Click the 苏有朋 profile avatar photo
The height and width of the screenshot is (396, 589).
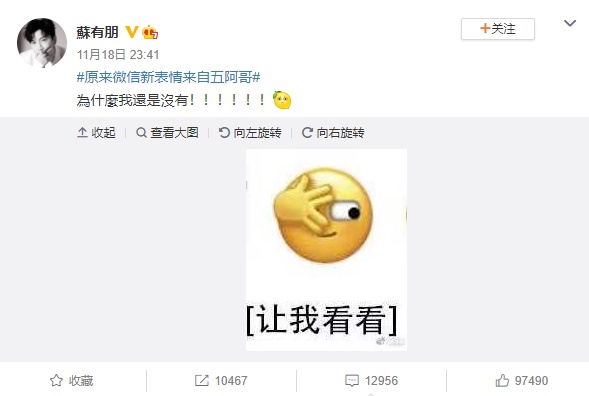click(42, 43)
